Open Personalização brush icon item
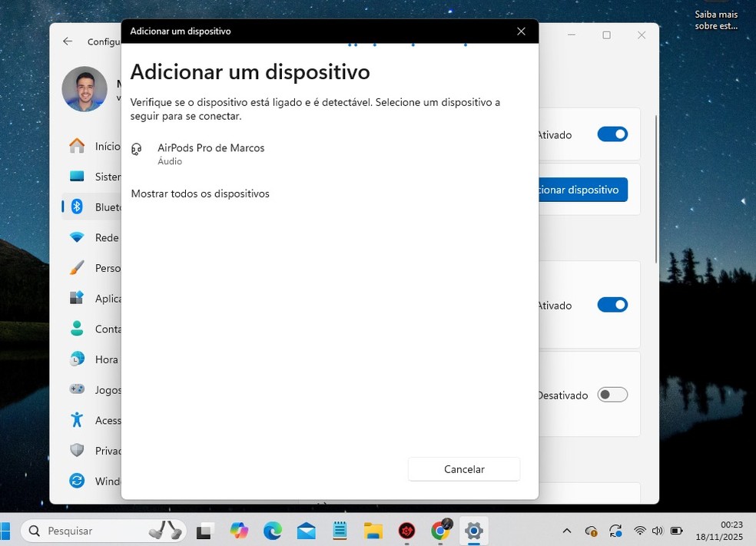 click(x=77, y=267)
